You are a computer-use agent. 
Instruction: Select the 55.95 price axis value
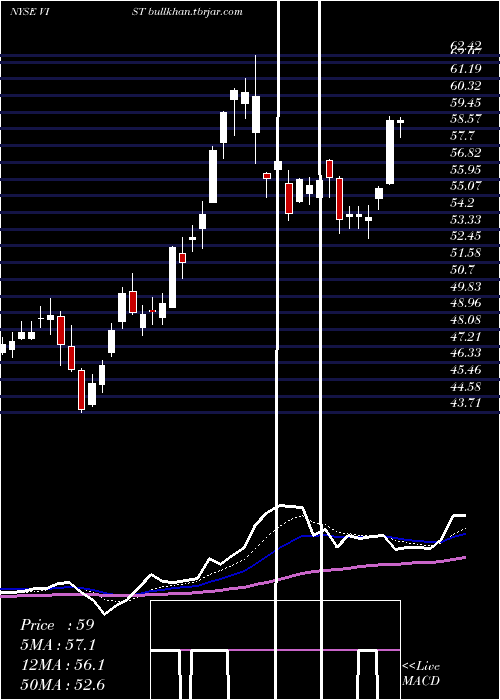click(x=466, y=169)
